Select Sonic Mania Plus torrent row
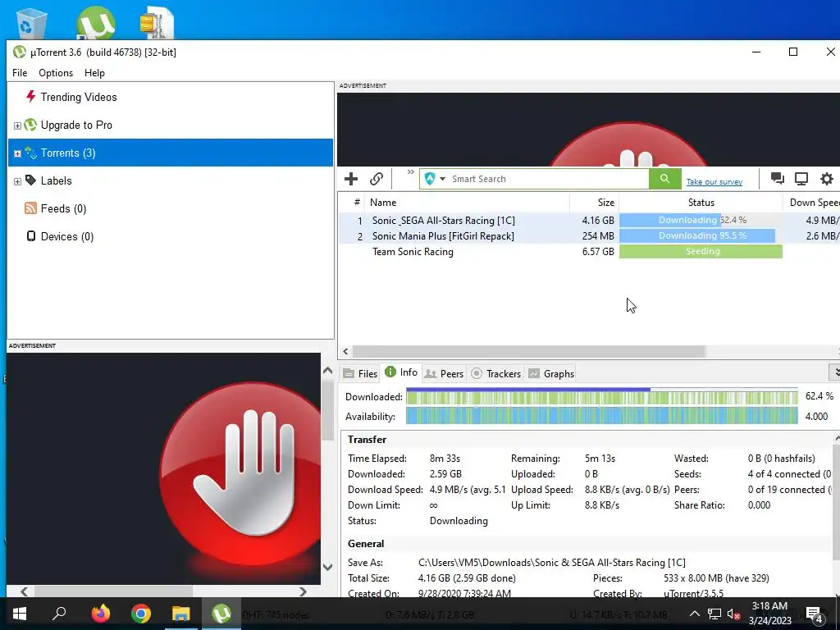 589,236
